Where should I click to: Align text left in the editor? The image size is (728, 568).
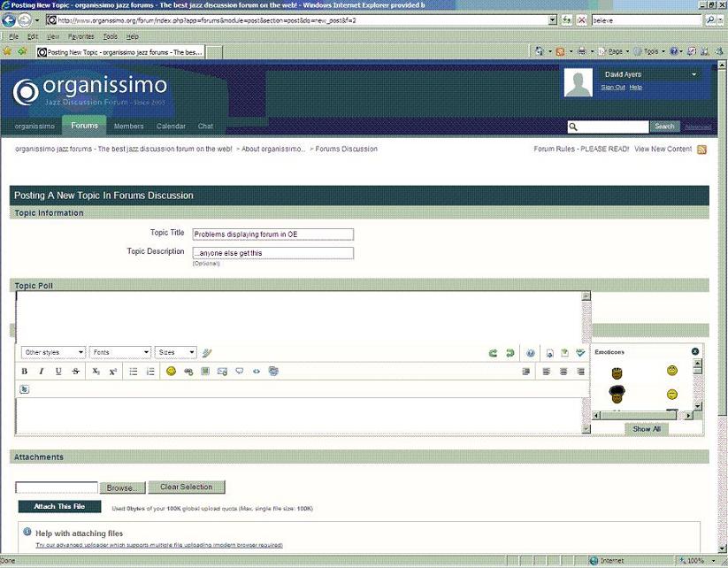(x=547, y=371)
